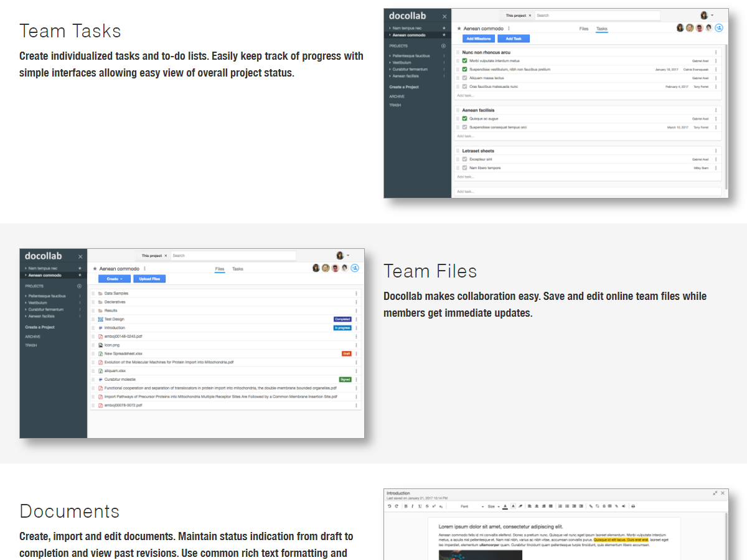Click the add project plus icon in Tasks screenshot
Image resolution: width=747 pixels, height=560 pixels.
(443, 46)
